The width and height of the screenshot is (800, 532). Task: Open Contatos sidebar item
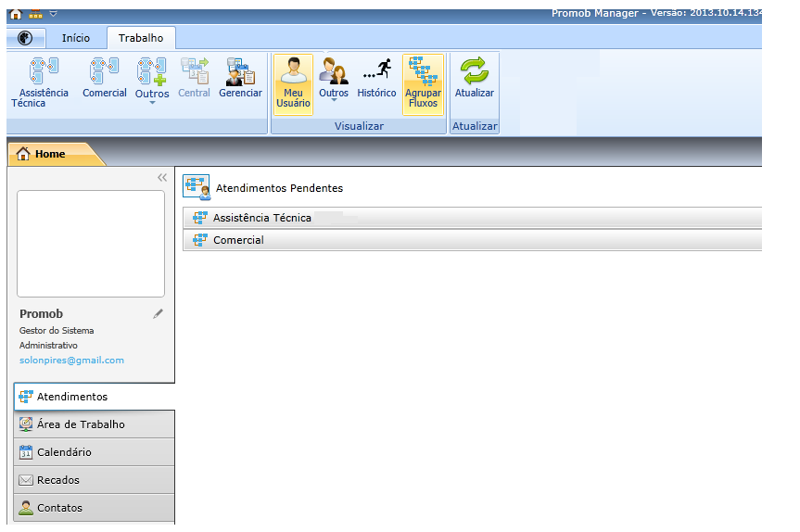[95, 508]
